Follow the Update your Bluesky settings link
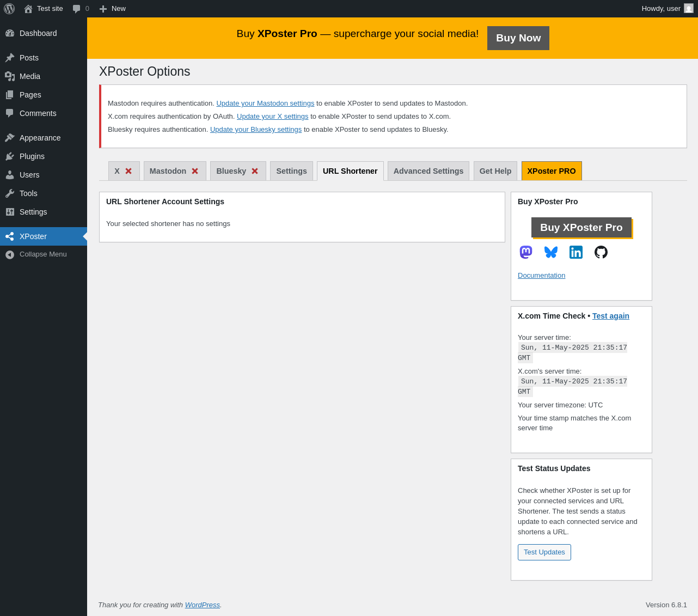 (256, 130)
